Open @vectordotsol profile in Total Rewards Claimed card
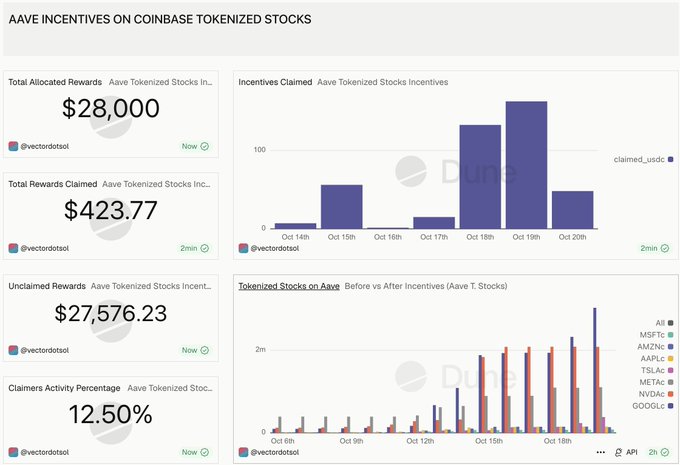Viewport: 680px width, 465px height. (x=45, y=248)
